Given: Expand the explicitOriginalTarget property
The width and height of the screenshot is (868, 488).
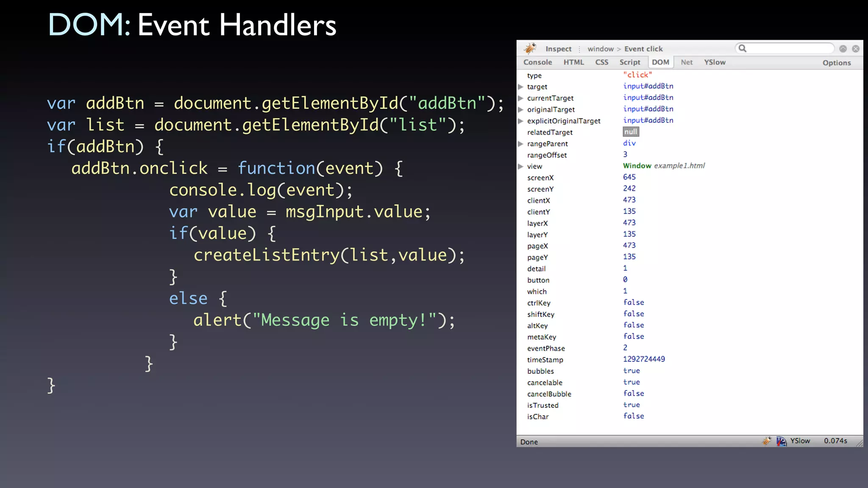Looking at the screenshot, I should point(520,121).
